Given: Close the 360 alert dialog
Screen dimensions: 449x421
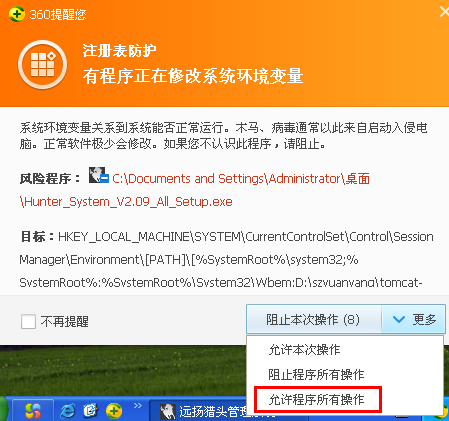Looking at the screenshot, I should tap(444, 12).
